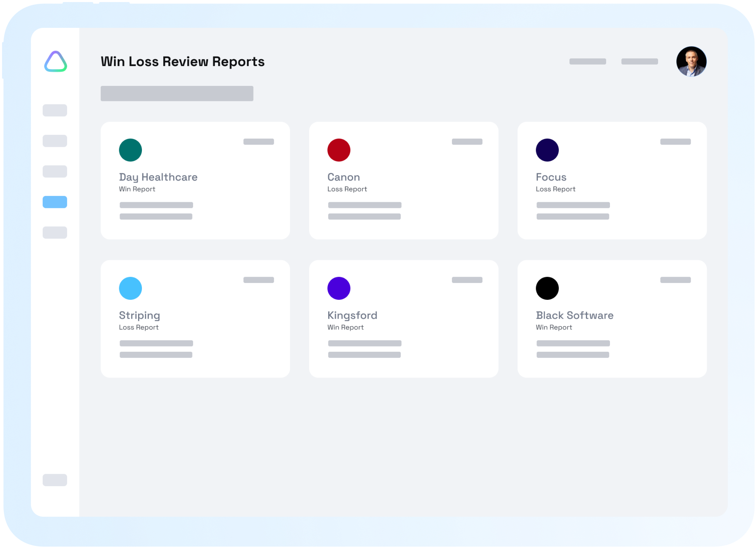Click the user profile avatar photo
Image resolution: width=756 pixels, height=548 pixels.
coord(691,61)
